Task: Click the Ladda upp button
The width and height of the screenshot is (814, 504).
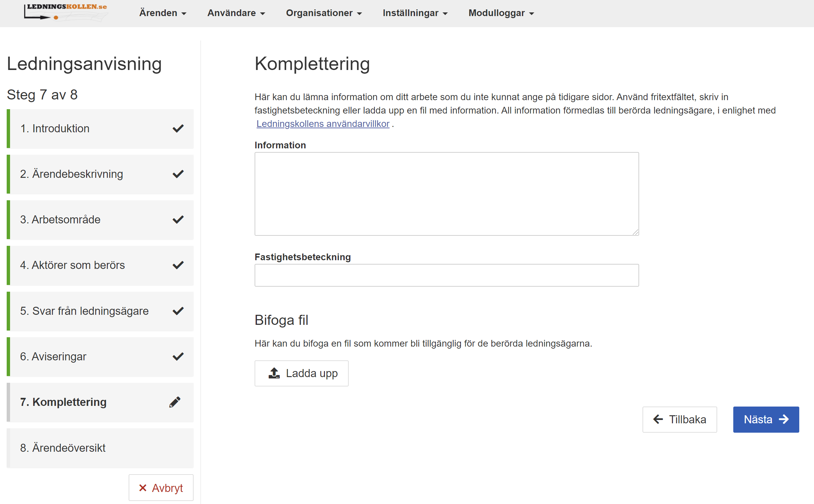Action: tap(301, 373)
